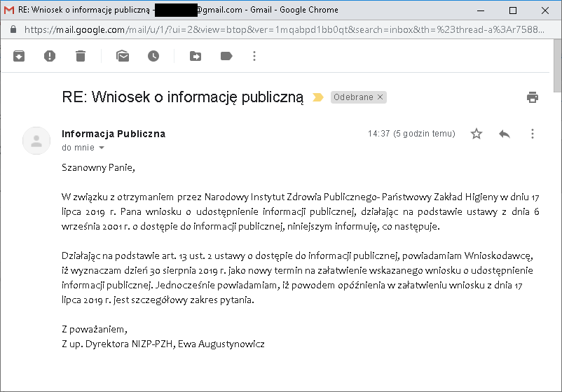562x392 pixels.
Task: Snooze the email with clock icon
Action: [153, 56]
